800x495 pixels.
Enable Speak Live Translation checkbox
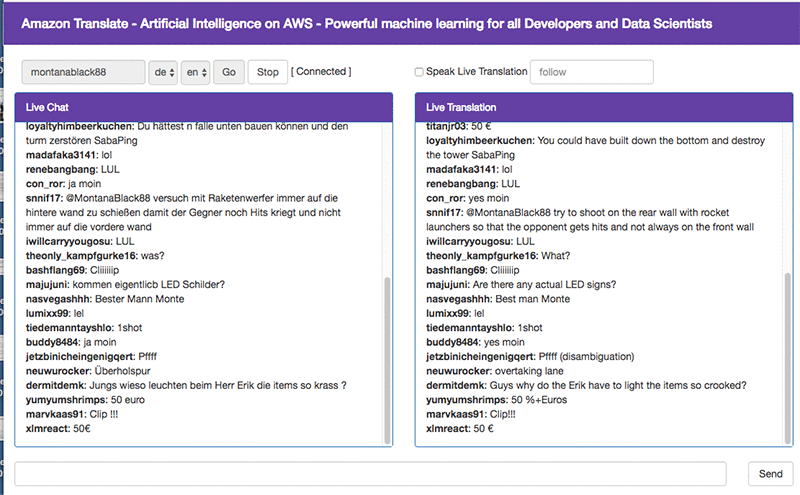[419, 72]
